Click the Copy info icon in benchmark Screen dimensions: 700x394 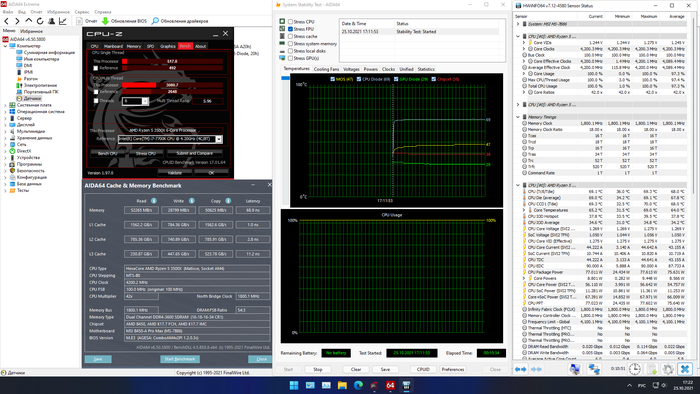(x=228, y=201)
